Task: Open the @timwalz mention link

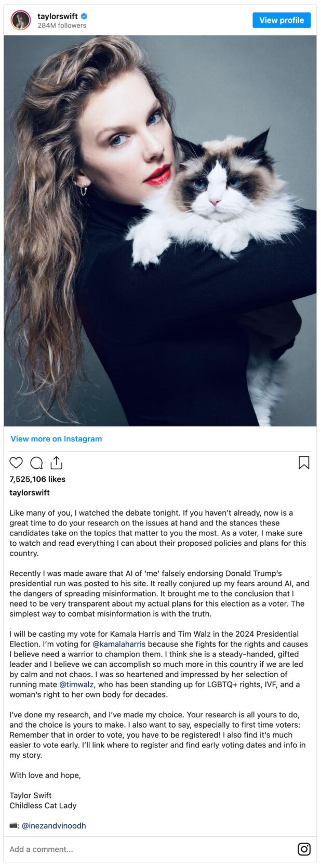Action: pos(76,685)
